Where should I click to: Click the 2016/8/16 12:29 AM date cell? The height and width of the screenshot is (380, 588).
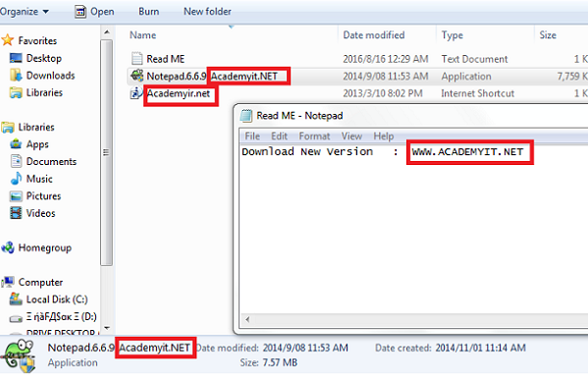[x=386, y=59]
